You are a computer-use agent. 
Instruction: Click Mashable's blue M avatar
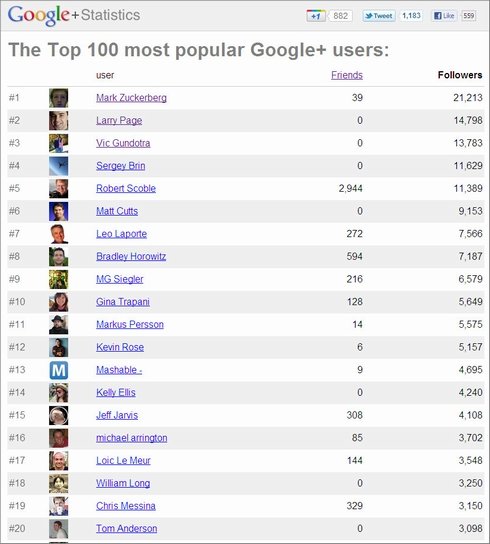[x=58, y=370]
